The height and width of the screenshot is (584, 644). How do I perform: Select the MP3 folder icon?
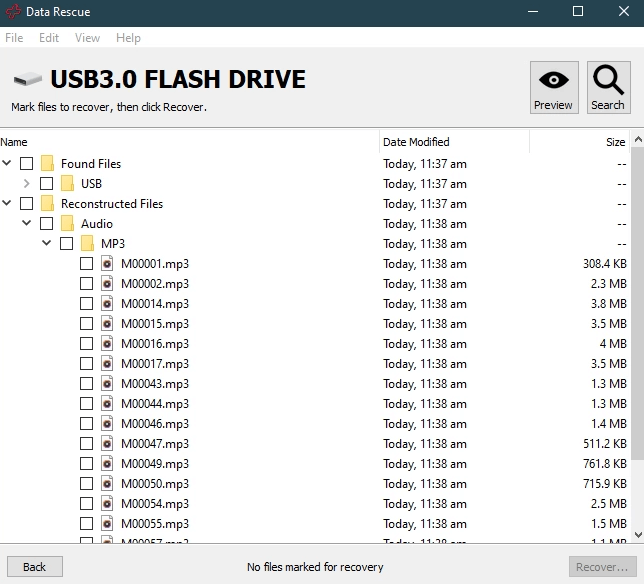pos(87,244)
